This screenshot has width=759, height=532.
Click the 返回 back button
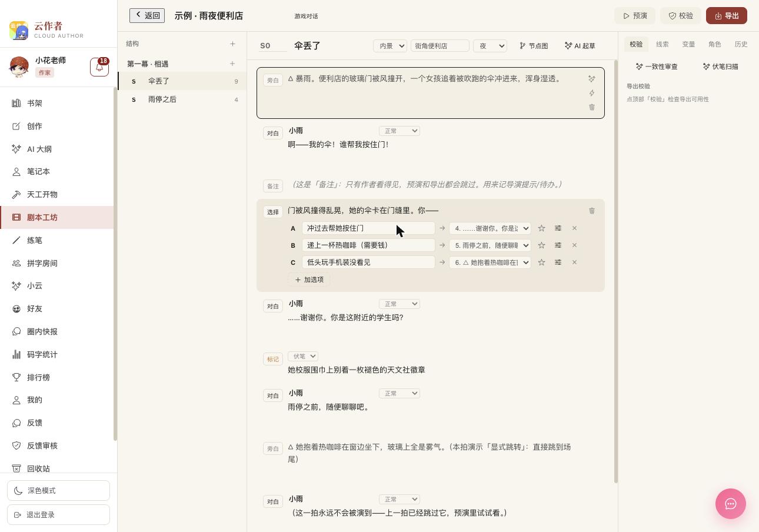[147, 15]
